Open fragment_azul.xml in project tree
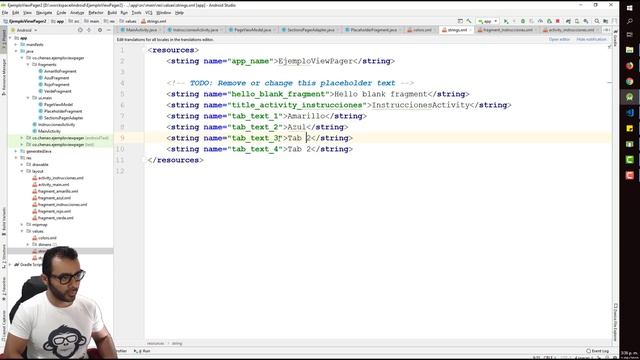This screenshot has height=360, width=640. tap(54, 198)
